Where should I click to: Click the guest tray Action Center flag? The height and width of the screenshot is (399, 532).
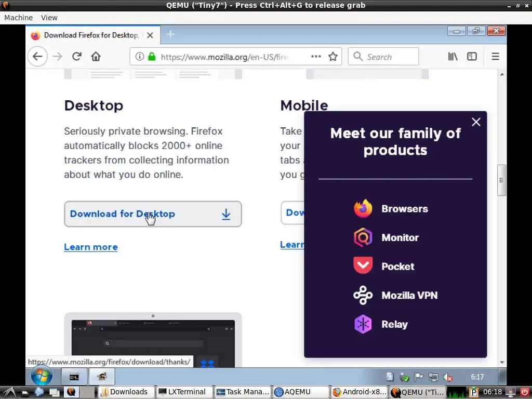[x=419, y=377]
